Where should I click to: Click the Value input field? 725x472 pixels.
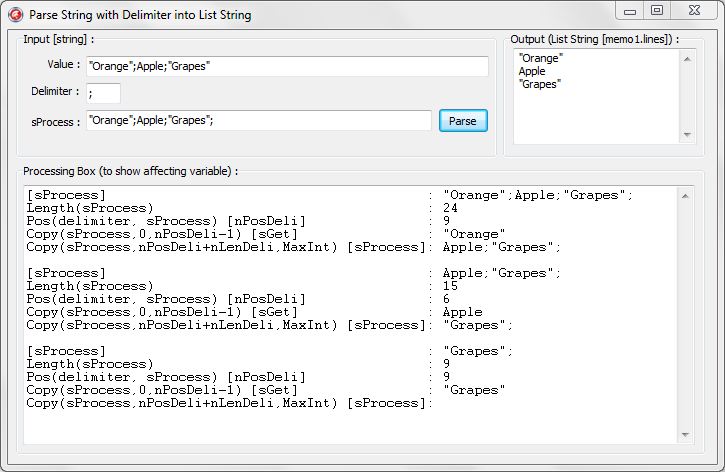coord(287,66)
